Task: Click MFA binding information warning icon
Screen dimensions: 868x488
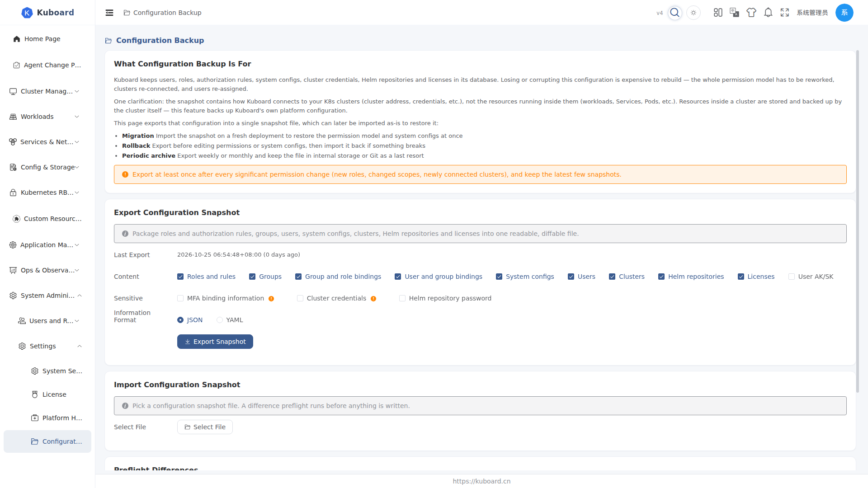Action: pos(271,299)
